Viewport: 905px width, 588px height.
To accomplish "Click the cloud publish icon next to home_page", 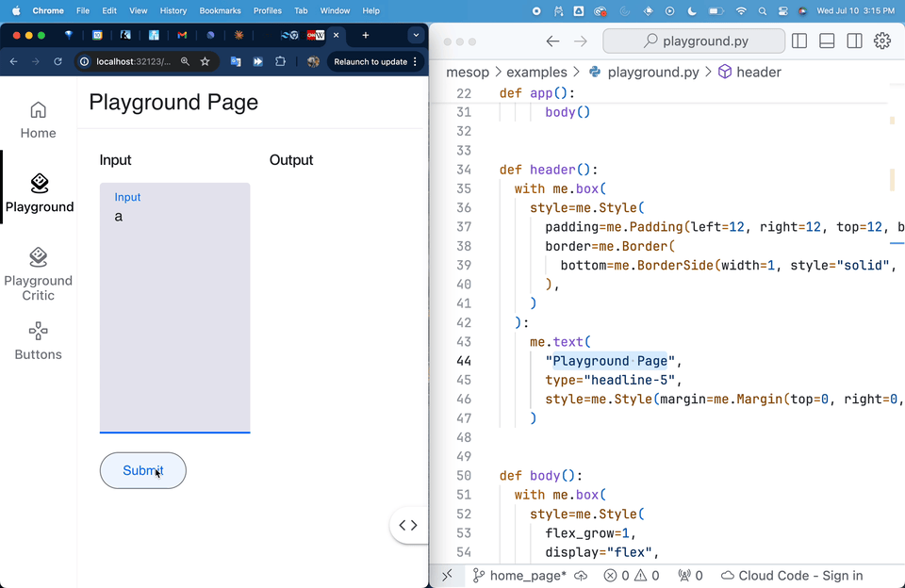I will (x=581, y=575).
